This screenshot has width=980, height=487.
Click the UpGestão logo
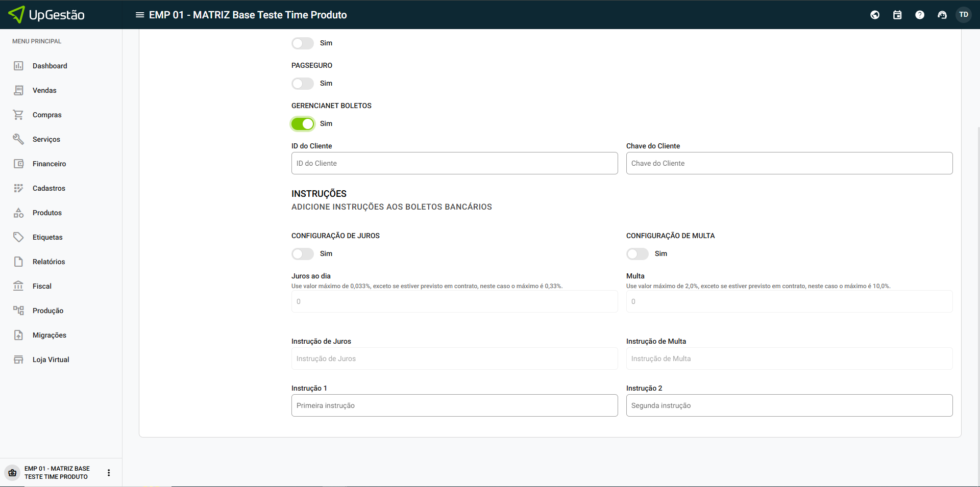[47, 15]
